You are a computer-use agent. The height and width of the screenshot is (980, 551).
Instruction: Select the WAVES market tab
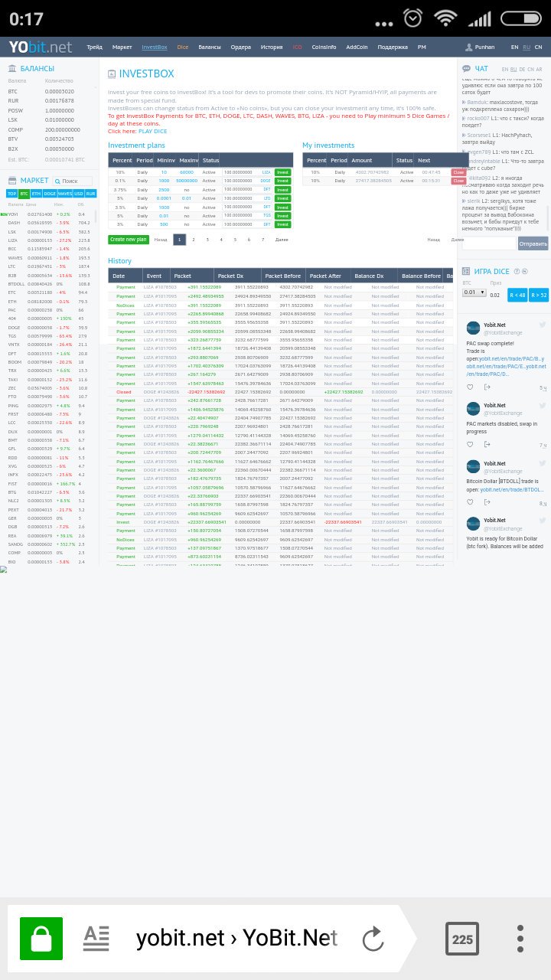click(65, 194)
